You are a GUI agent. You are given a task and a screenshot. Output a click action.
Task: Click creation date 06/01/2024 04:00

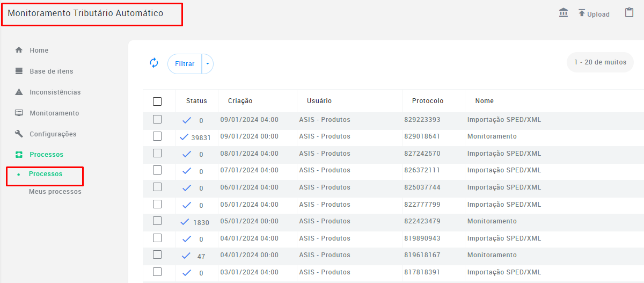pyautogui.click(x=249, y=187)
